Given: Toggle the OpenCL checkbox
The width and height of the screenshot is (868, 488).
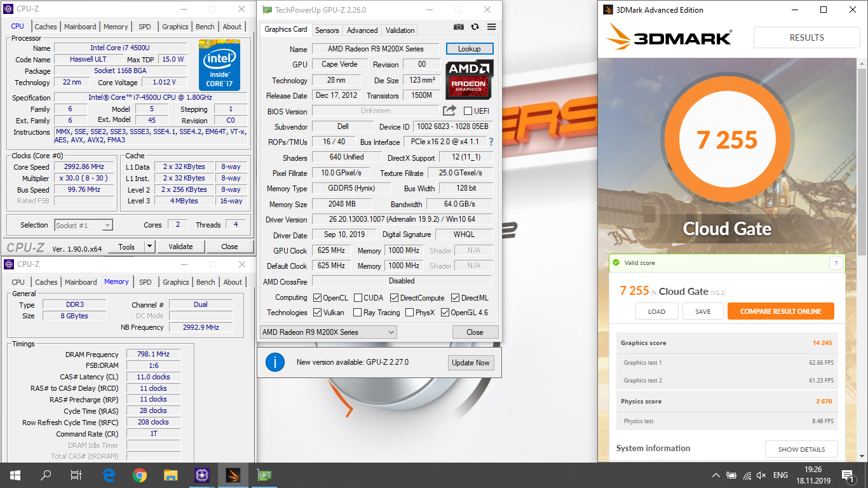Looking at the screenshot, I should coord(318,297).
